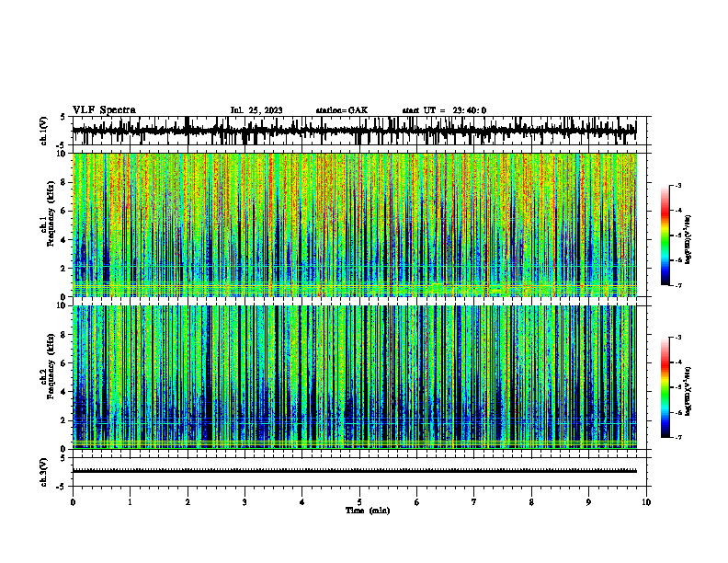Click the lower ch.2 colorbar scale
728x563 pixels.
pos(665,387)
